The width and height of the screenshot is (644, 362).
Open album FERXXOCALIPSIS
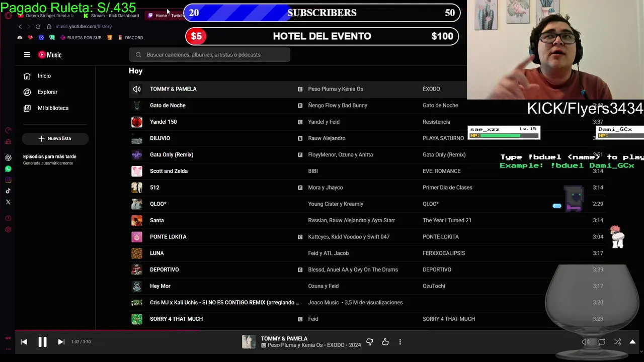tap(444, 253)
